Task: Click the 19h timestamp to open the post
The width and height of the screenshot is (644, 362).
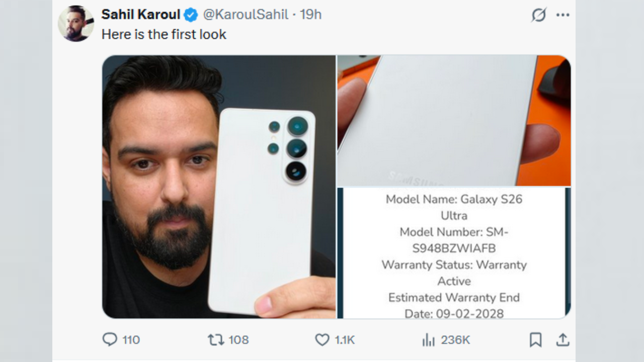Action: [311, 15]
